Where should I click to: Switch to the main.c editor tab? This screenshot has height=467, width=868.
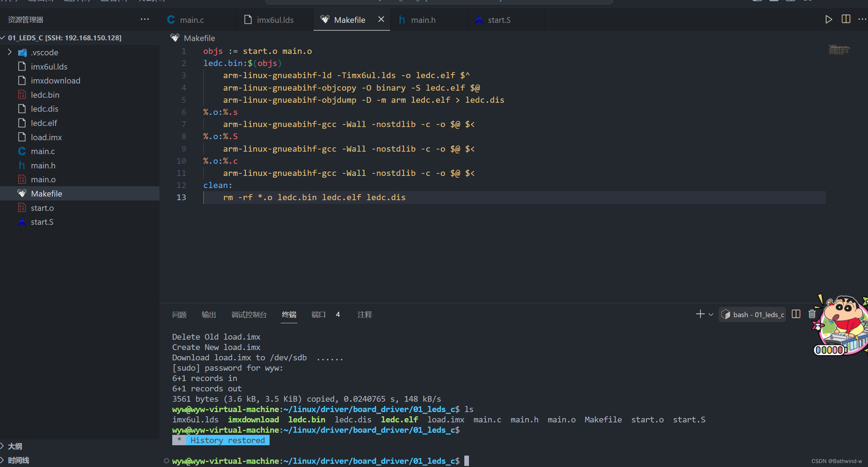[x=192, y=20]
